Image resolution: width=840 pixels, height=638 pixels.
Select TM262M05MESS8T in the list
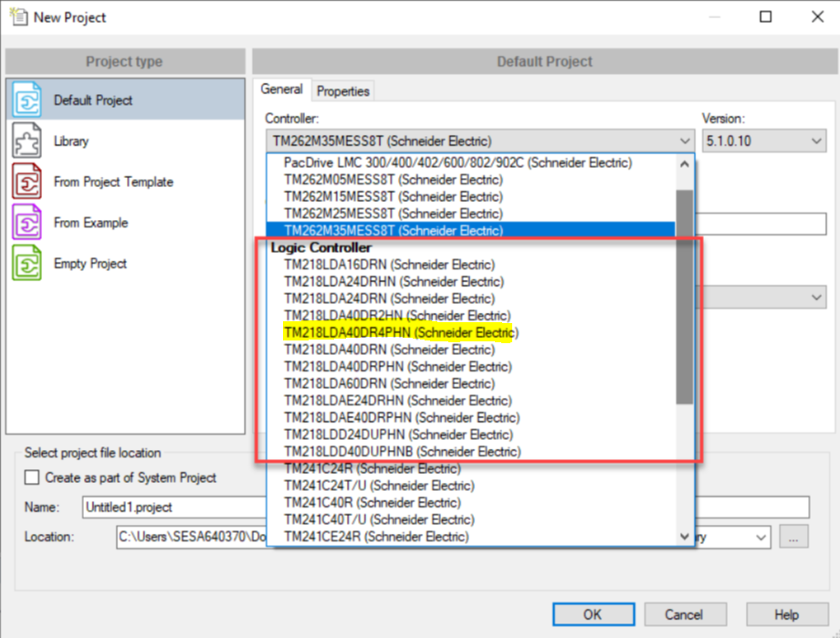471,180
